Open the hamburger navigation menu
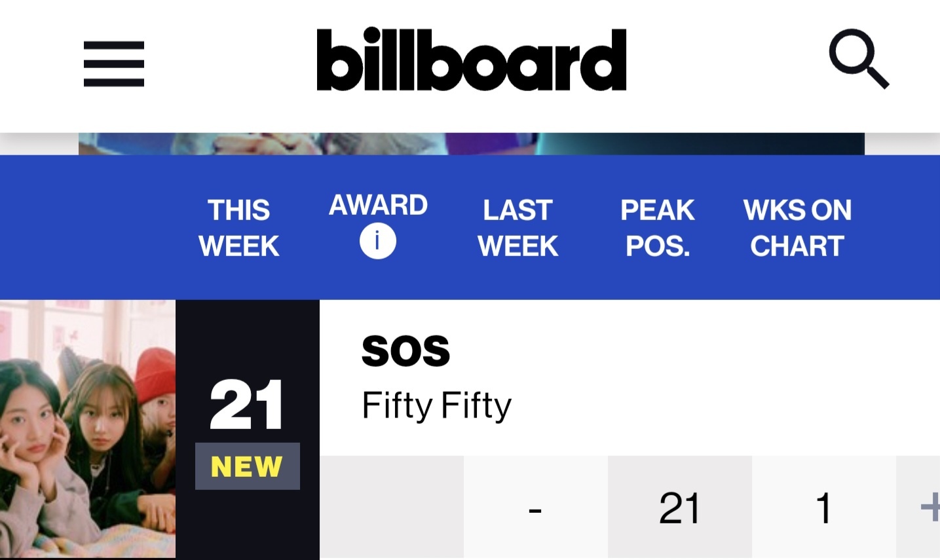The width and height of the screenshot is (940, 560). pyautogui.click(x=114, y=64)
